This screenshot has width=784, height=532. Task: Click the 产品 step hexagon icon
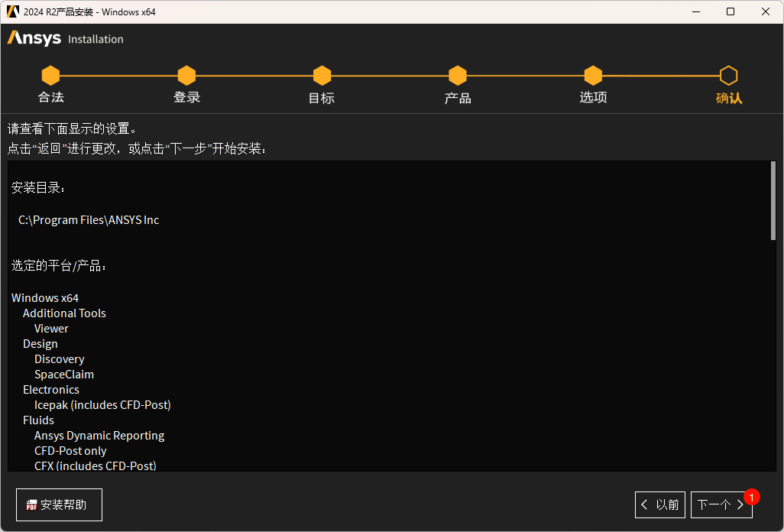point(458,76)
